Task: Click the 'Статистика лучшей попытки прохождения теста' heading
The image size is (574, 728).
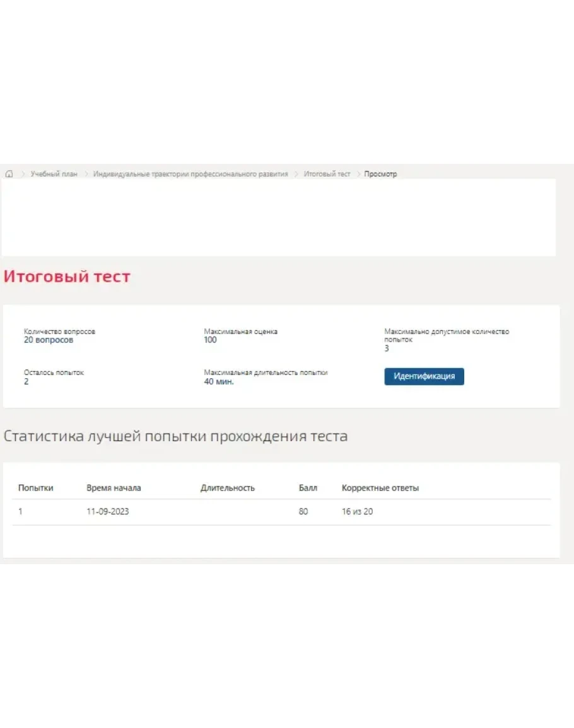Action: (175, 436)
